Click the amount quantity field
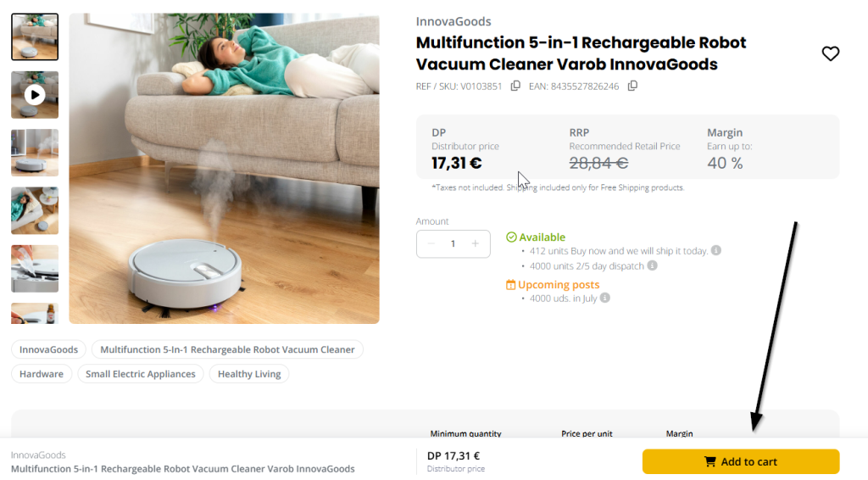Image resolution: width=868 pixels, height=480 pixels. tap(453, 244)
